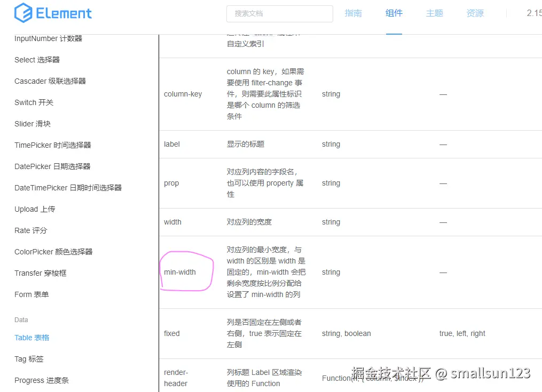Open Rate 评分 sidebar item
Viewport: 542px width, 392px height.
(30, 230)
